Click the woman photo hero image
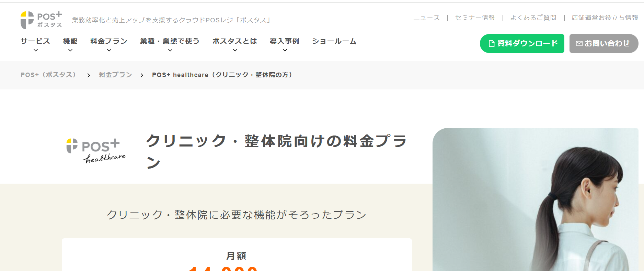The height and width of the screenshot is (271, 644). (536, 199)
